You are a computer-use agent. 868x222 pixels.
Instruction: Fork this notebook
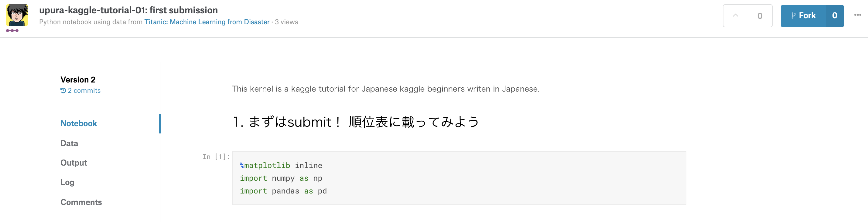[807, 15]
